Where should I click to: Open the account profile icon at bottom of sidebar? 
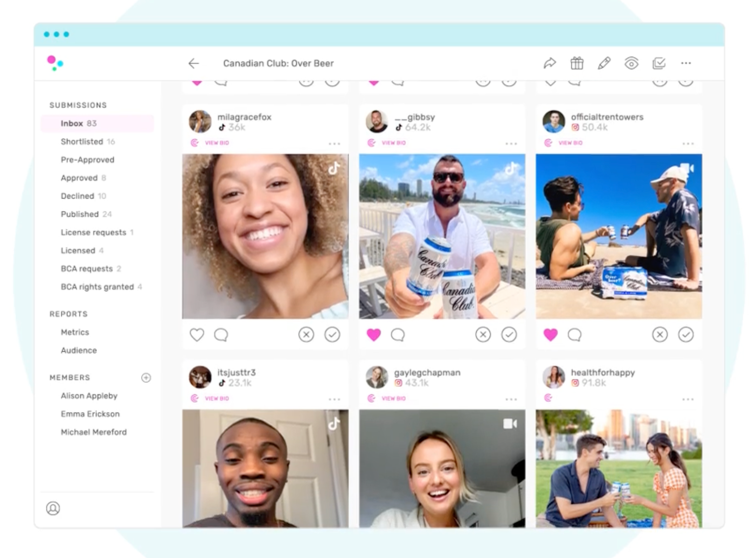click(x=53, y=509)
